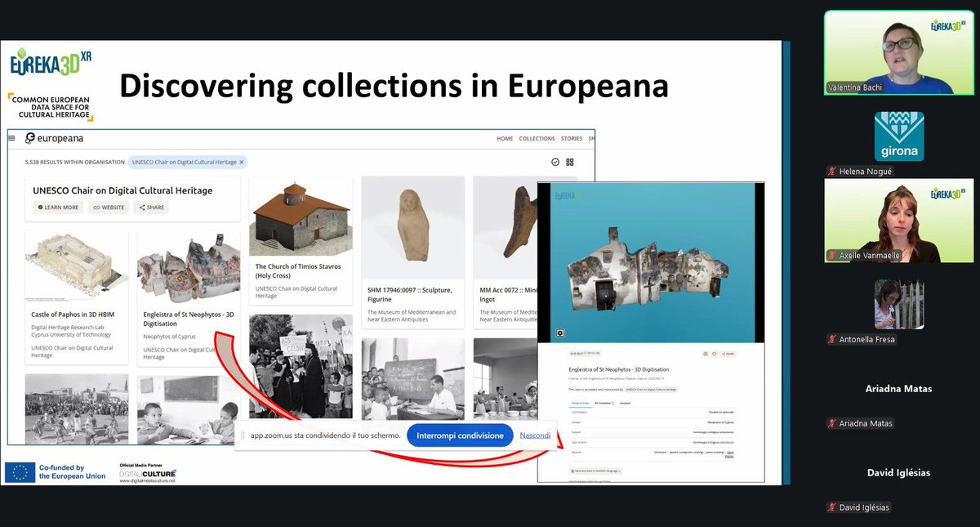
Task: Open Church of Timios Stavros thumbnail
Action: (x=300, y=215)
